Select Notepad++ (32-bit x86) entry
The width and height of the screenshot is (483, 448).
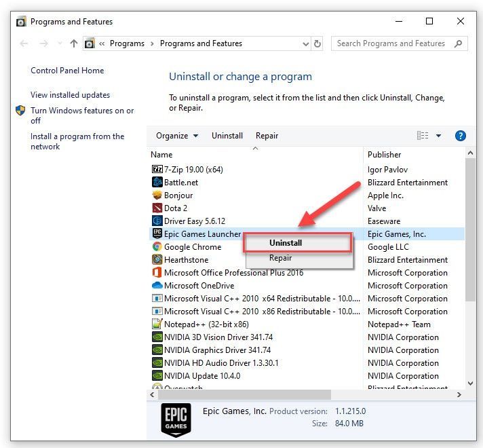tap(206, 324)
